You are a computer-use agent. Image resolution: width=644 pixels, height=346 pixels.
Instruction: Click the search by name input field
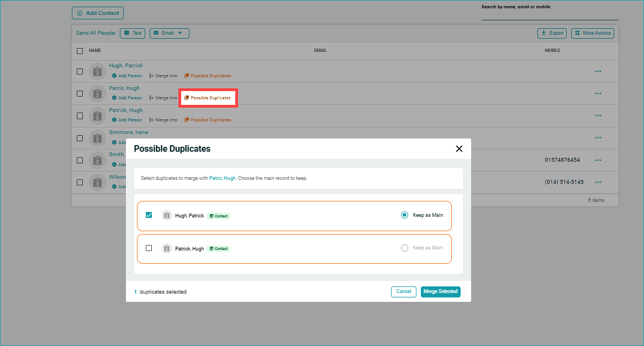coord(550,15)
